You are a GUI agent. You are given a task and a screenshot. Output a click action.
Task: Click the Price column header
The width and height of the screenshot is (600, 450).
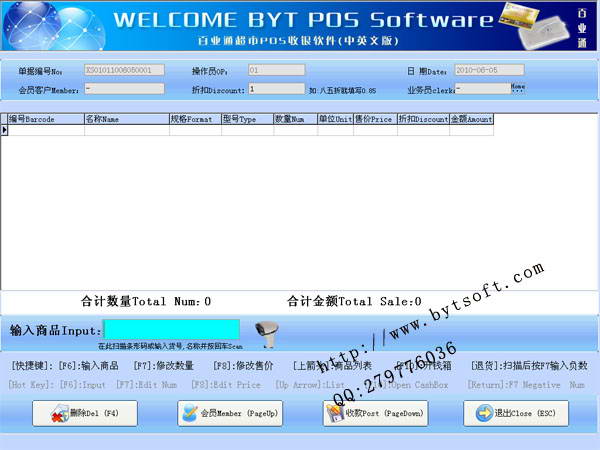click(376, 119)
